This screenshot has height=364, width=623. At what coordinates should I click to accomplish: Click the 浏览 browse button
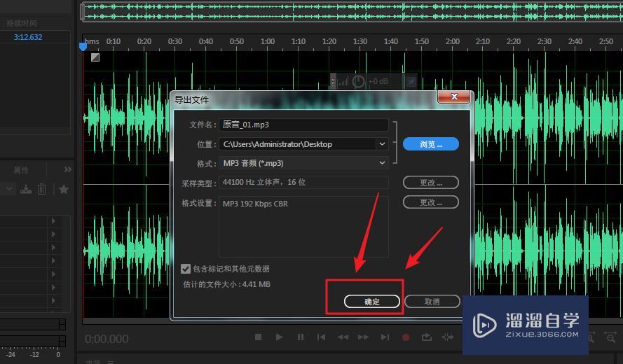[x=431, y=144]
